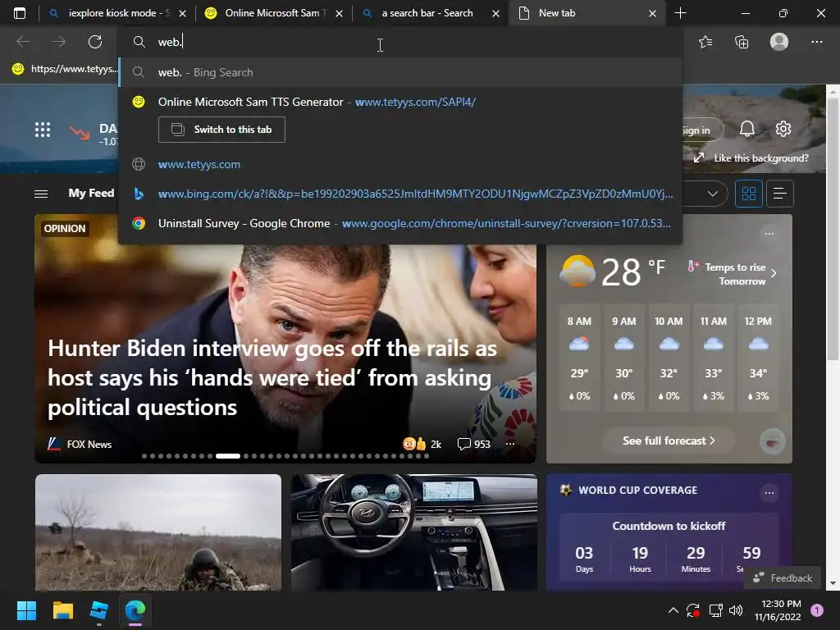This screenshot has width=840, height=630.
Task: Open the tetyys favorites bar bookmark
Action: tap(63, 69)
